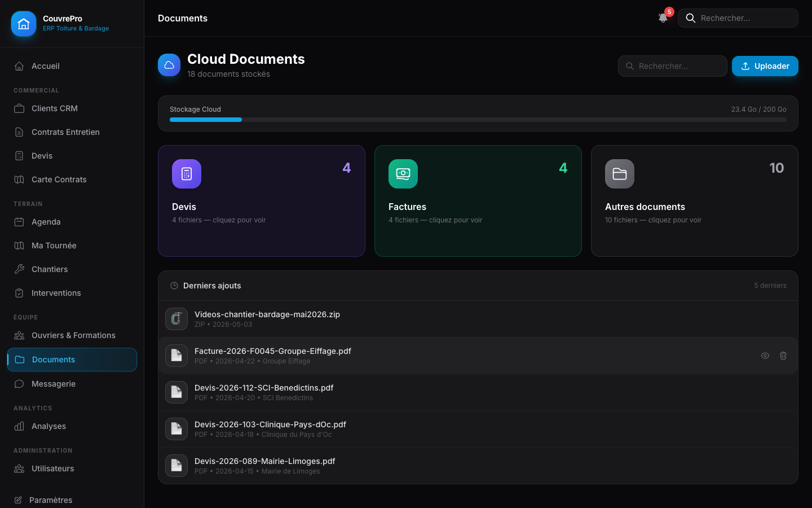The image size is (812, 508).
Task: Open the notifications bell
Action: (663, 18)
